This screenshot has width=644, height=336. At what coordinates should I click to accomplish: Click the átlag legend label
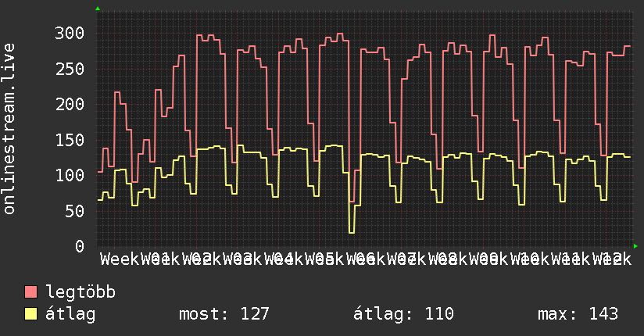pyautogui.click(x=70, y=314)
